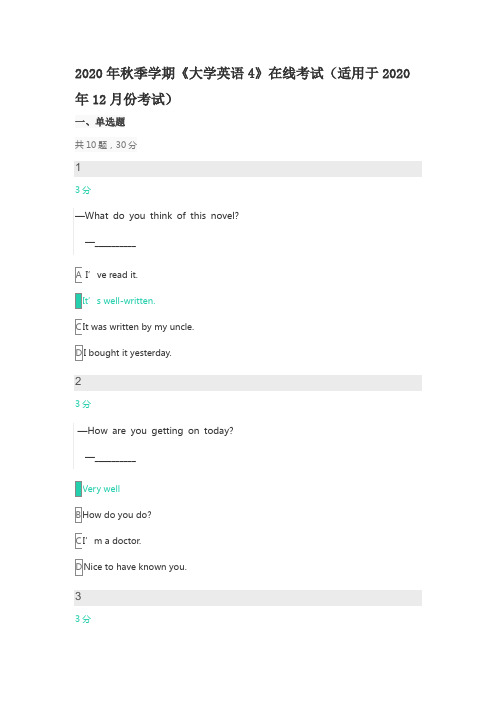Viewport: 496px width, 702px height.
Task: Click the question 2 gray header bar
Action: [248, 383]
